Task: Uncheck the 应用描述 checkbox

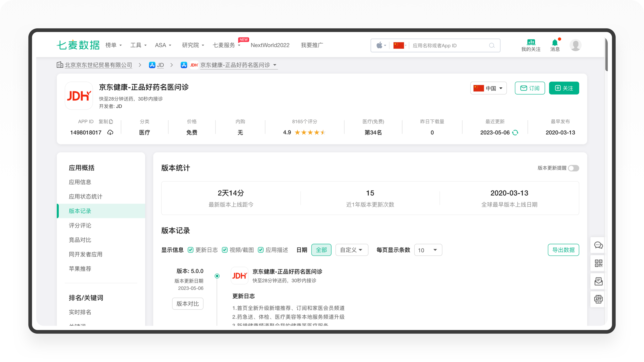Action: [261, 250]
